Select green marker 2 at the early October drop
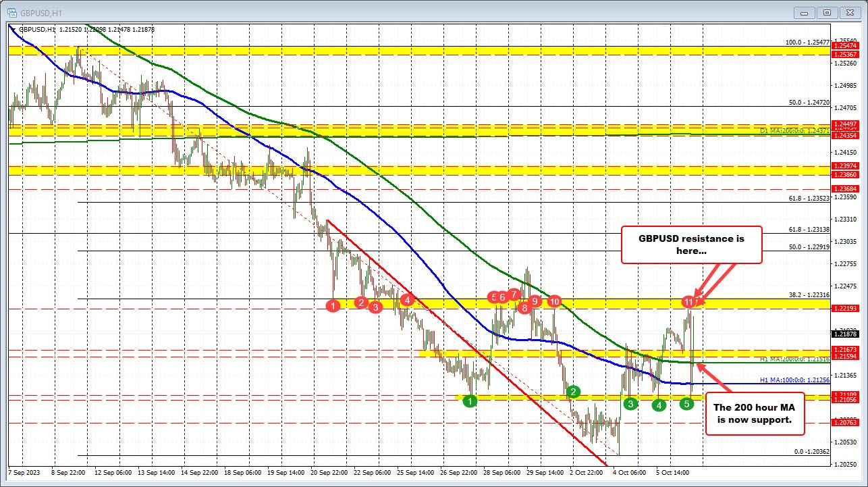Screen dimensions: 868x487 pos(572,391)
